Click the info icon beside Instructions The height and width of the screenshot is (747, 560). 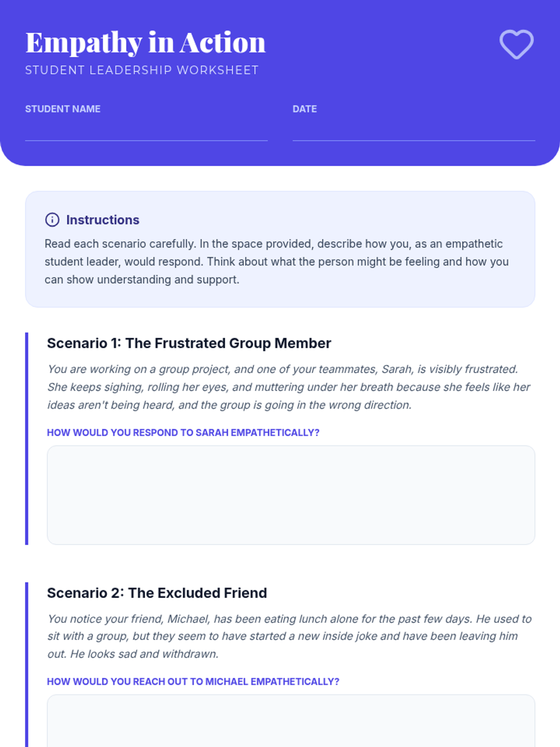tap(52, 219)
